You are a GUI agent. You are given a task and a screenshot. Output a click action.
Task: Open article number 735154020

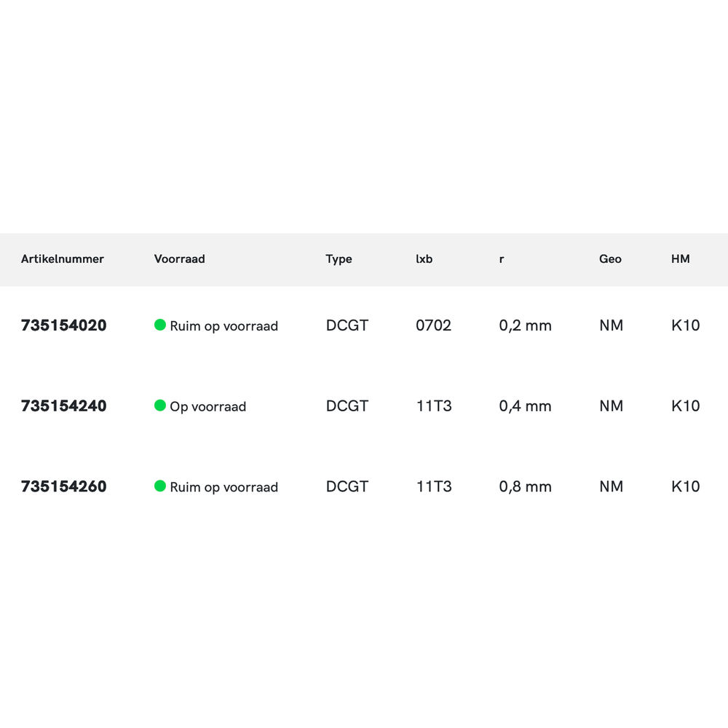64,325
